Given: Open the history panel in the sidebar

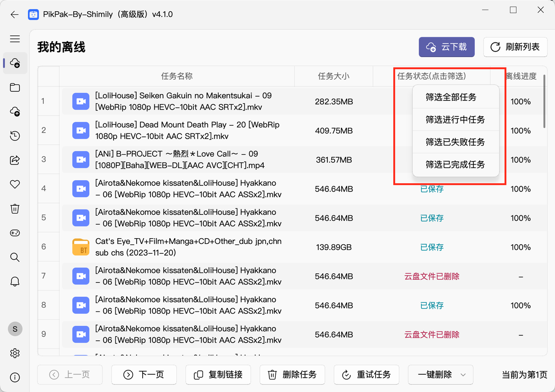Looking at the screenshot, I should point(15,136).
